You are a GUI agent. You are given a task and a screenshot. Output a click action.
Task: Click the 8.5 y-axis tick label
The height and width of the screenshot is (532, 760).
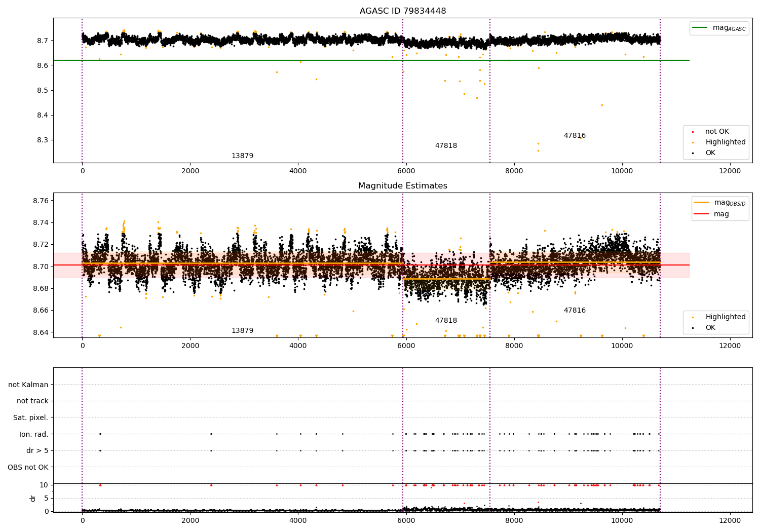click(x=43, y=90)
